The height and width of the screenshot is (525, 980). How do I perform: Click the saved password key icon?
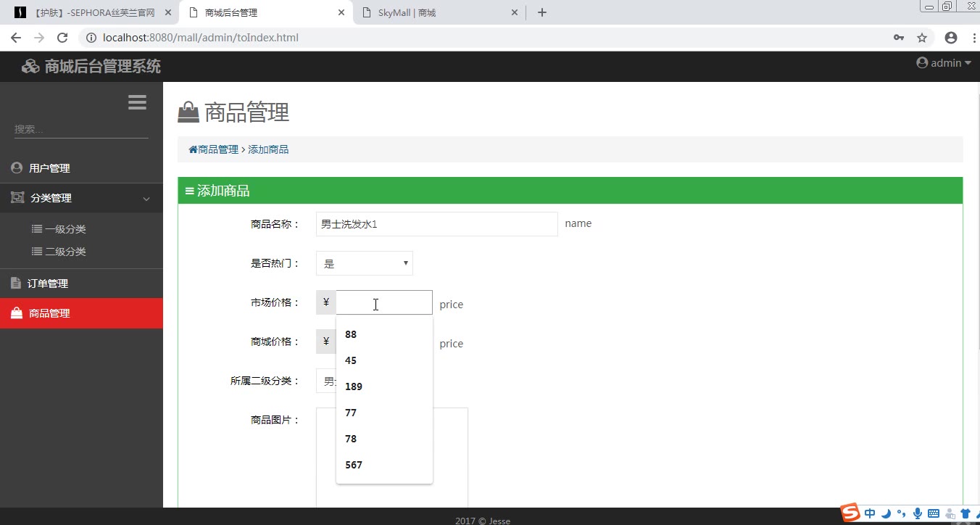coord(899,38)
